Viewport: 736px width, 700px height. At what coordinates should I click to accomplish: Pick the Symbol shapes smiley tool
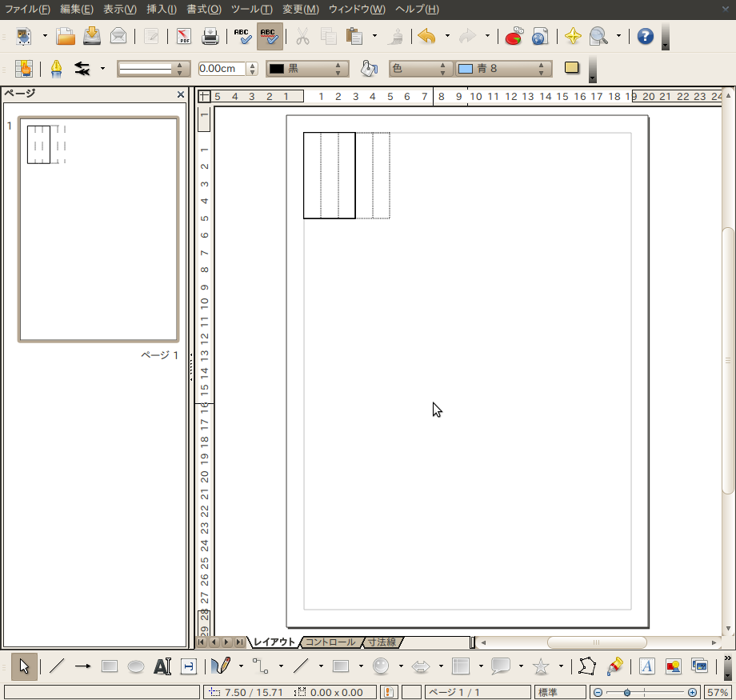pos(381,666)
